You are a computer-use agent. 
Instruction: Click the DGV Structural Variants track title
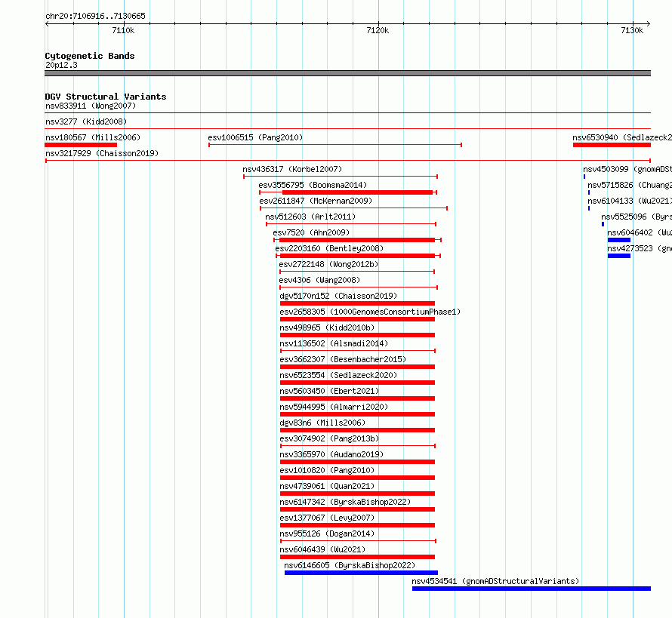pos(106,97)
